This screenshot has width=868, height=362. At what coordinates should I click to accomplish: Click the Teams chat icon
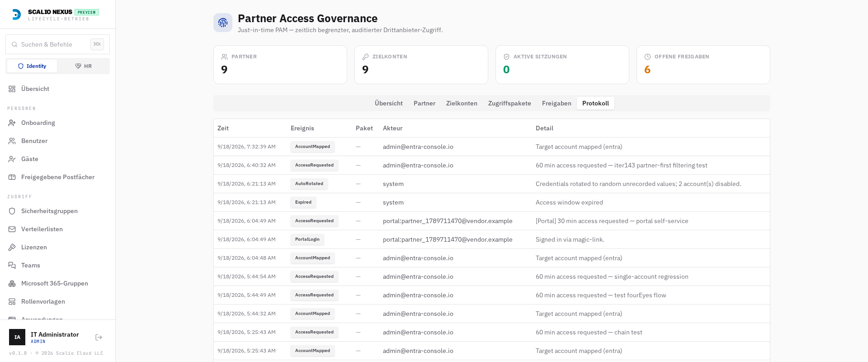coord(12,265)
